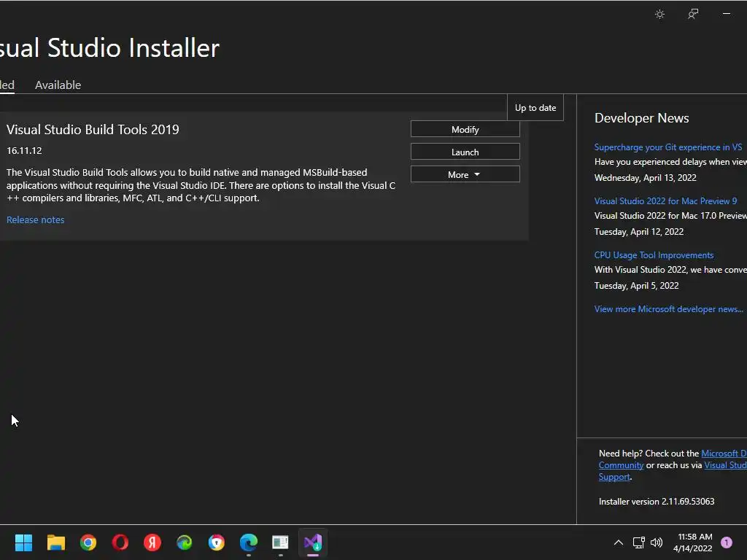Open File Explorer from taskbar
The image size is (747, 560).
55,542
